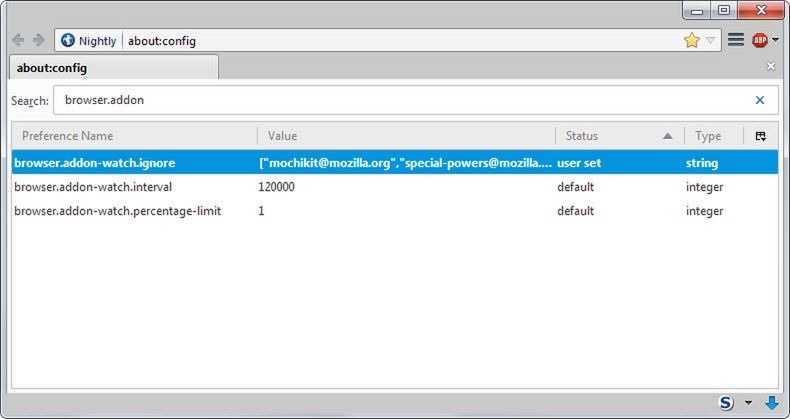Expand the Adblock Plus dropdown arrow
790x419 pixels.
(x=775, y=40)
